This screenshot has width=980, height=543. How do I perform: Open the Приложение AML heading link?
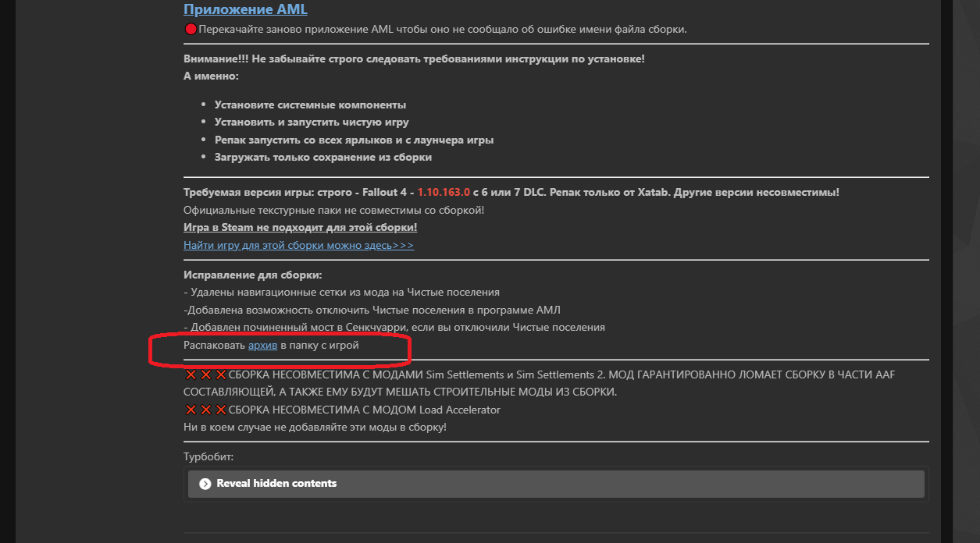coord(245,9)
